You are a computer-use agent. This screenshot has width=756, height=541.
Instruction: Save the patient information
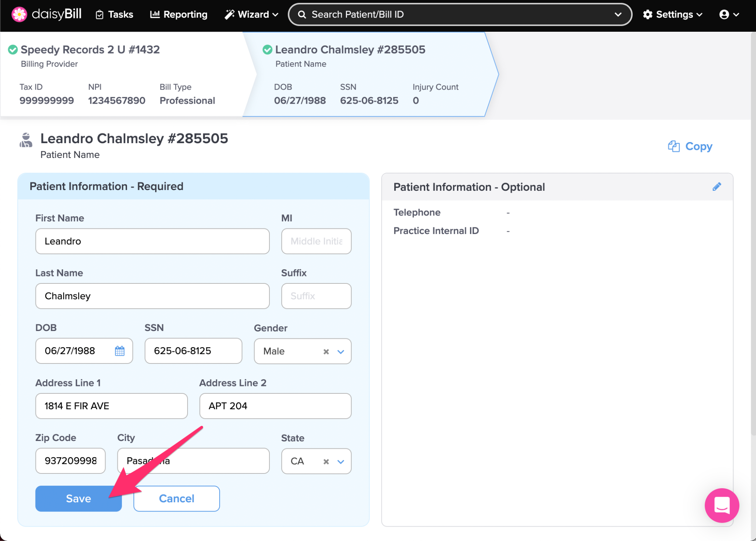tap(78, 499)
